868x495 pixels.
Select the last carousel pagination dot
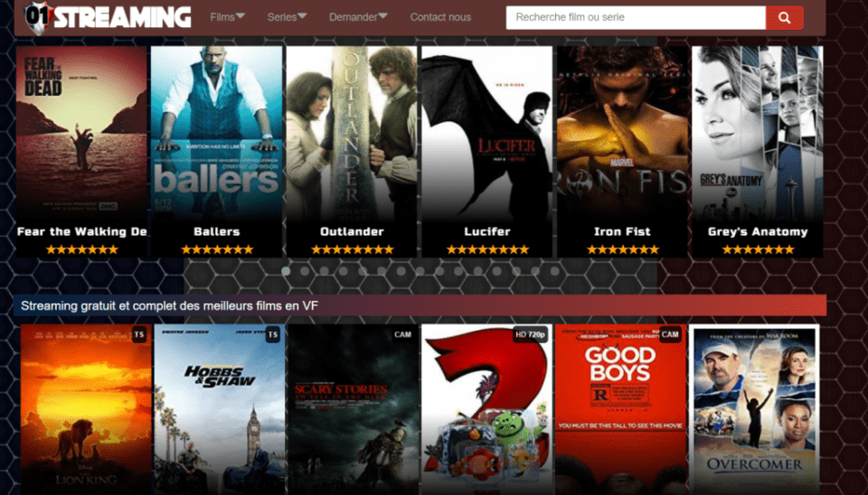[x=554, y=270]
